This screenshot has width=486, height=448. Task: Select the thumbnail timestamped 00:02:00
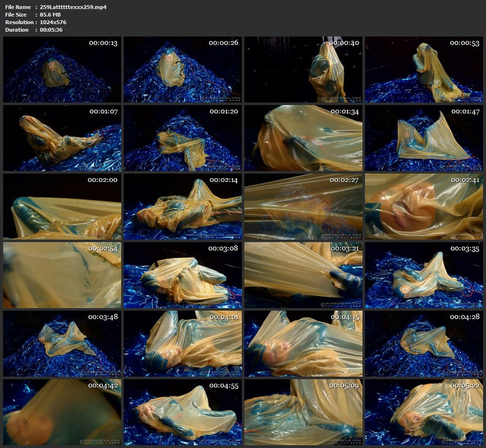62,207
